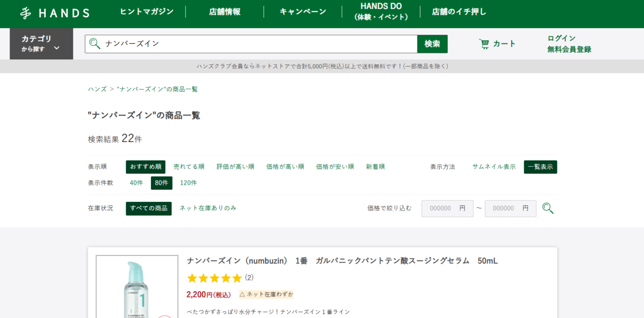Open the cart icon
Viewport: 644px width, 318px height.
484,44
